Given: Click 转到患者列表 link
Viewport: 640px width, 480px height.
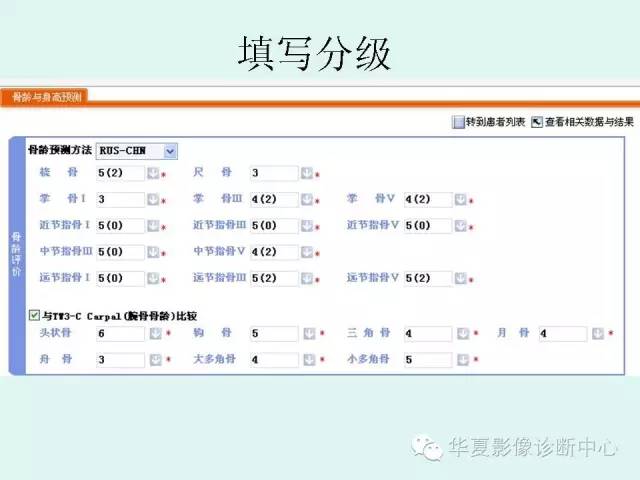Looking at the screenshot, I should (495, 122).
